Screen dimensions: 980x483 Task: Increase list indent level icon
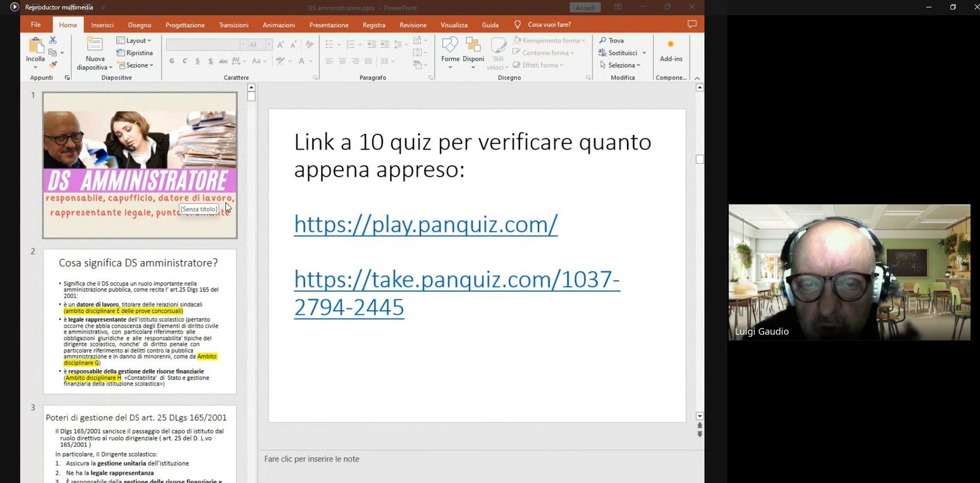[x=385, y=45]
